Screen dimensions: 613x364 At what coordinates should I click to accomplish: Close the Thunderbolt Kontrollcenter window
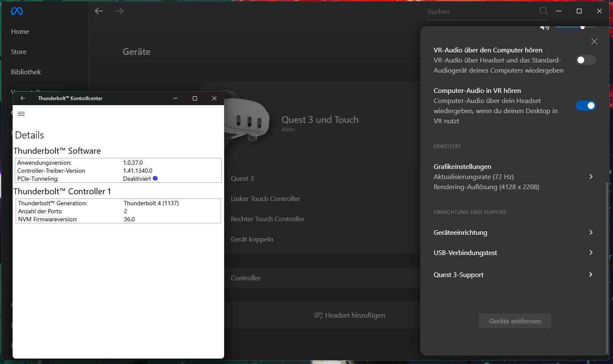click(x=214, y=98)
